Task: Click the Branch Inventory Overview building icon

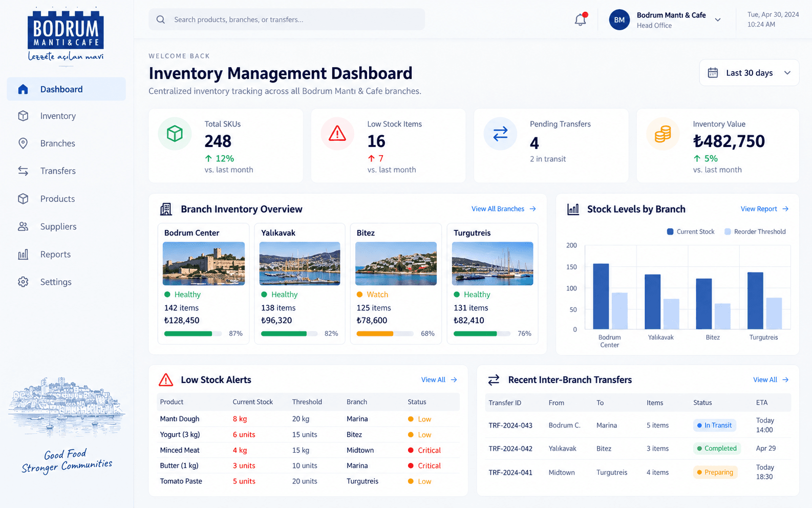Action: [166, 209]
